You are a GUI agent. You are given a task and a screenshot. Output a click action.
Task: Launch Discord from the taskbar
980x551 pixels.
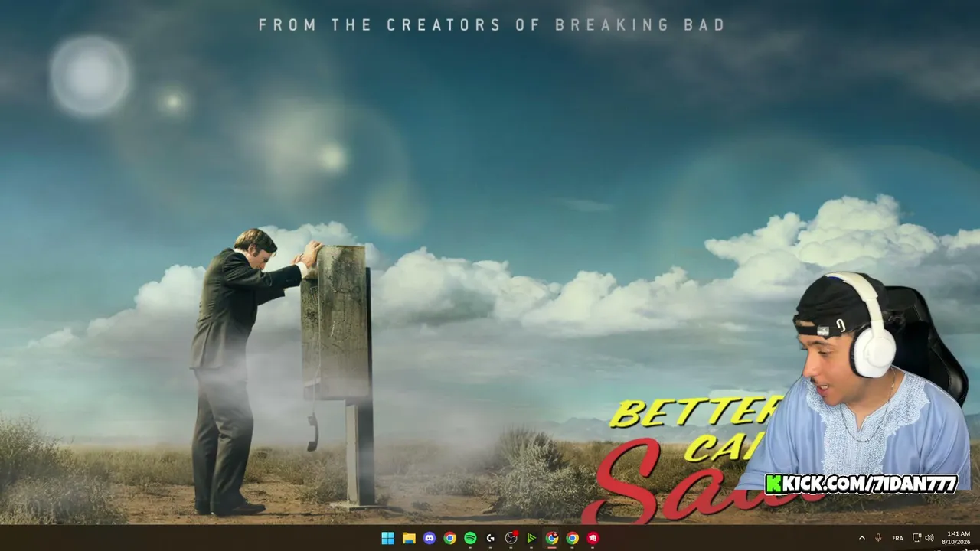(430, 538)
